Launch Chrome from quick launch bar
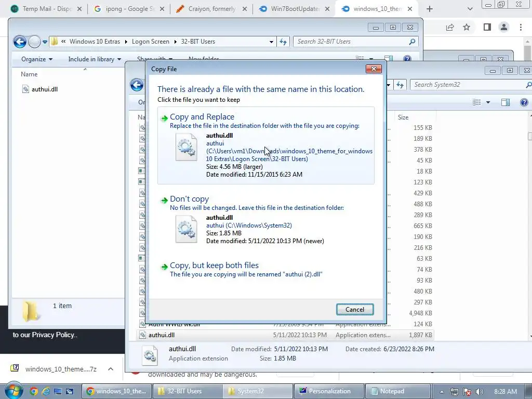The height and width of the screenshot is (399, 532). coord(34,392)
